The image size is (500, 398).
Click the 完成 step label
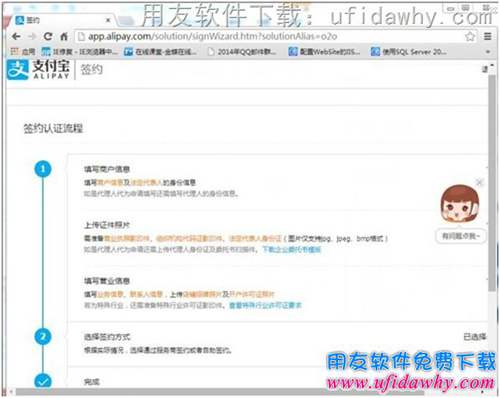(92, 382)
